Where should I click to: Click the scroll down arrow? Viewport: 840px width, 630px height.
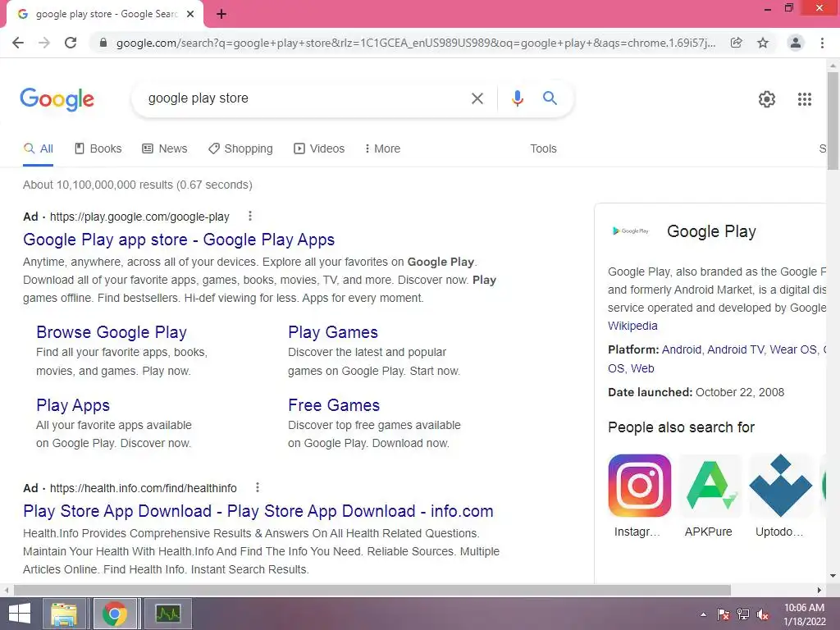[x=833, y=576]
